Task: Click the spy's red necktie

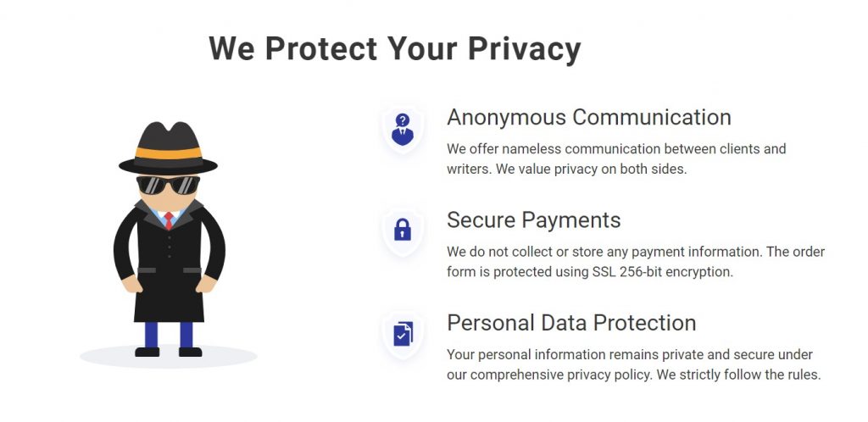Action: click(169, 220)
